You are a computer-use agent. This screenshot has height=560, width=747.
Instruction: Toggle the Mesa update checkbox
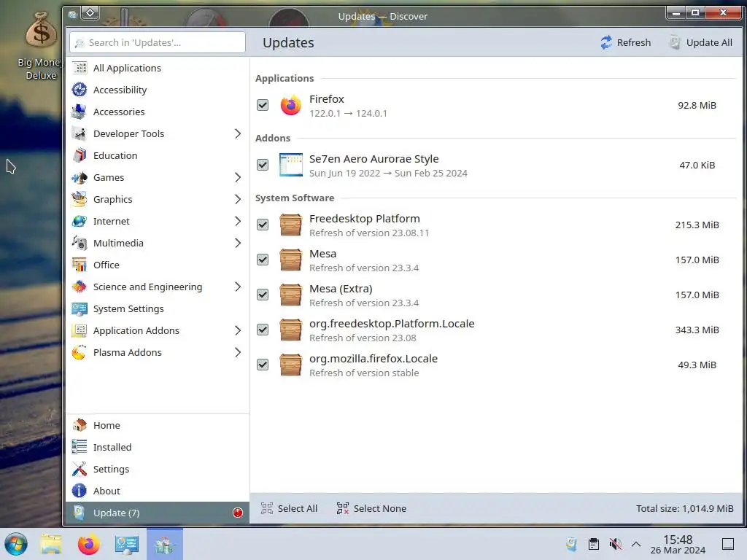(263, 260)
